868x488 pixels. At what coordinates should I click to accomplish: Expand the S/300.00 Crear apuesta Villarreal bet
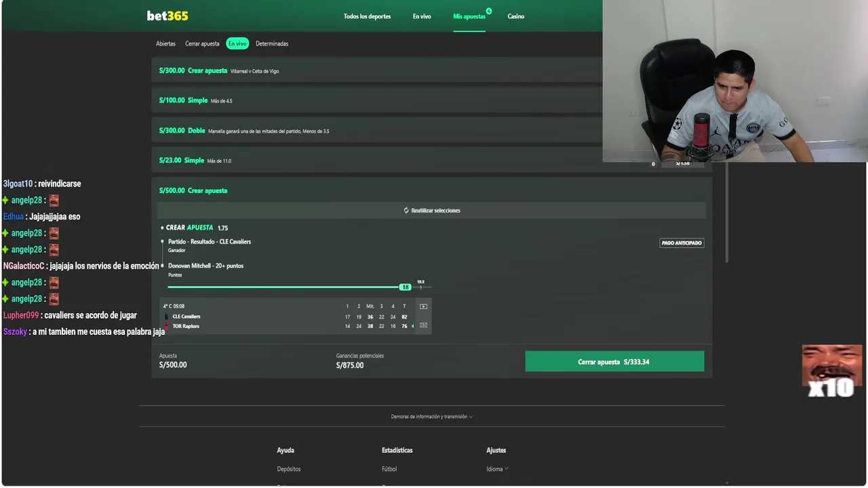pyautogui.click(x=377, y=70)
